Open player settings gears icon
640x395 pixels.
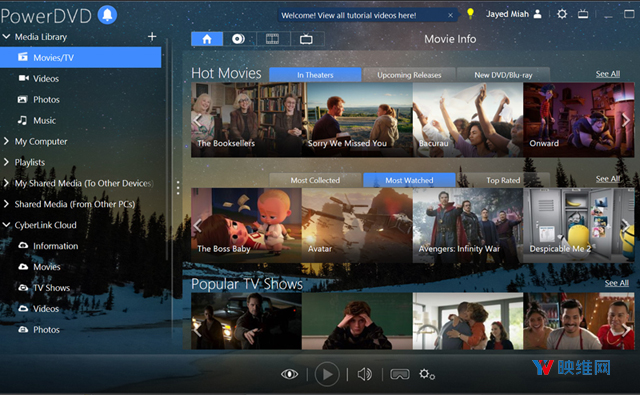427,374
